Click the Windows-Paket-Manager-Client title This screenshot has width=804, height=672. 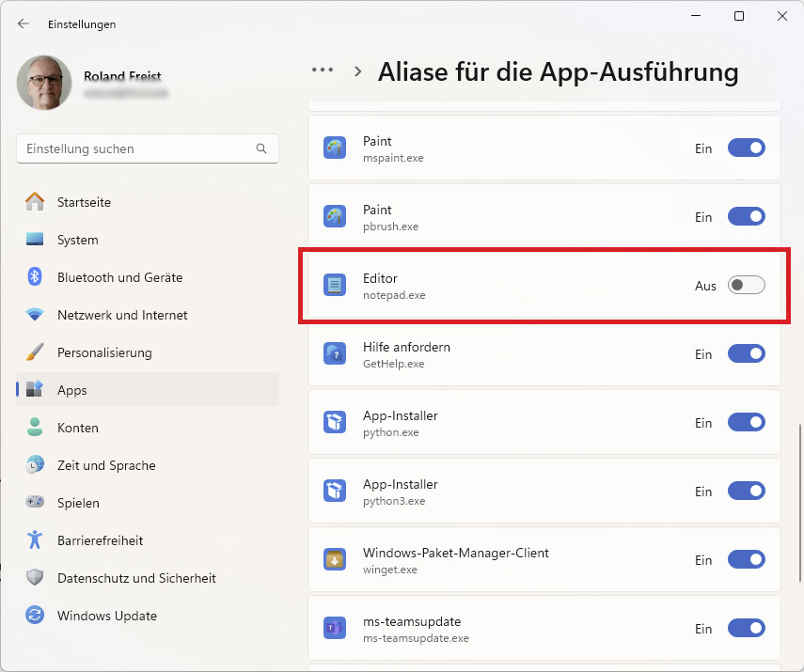point(456,553)
